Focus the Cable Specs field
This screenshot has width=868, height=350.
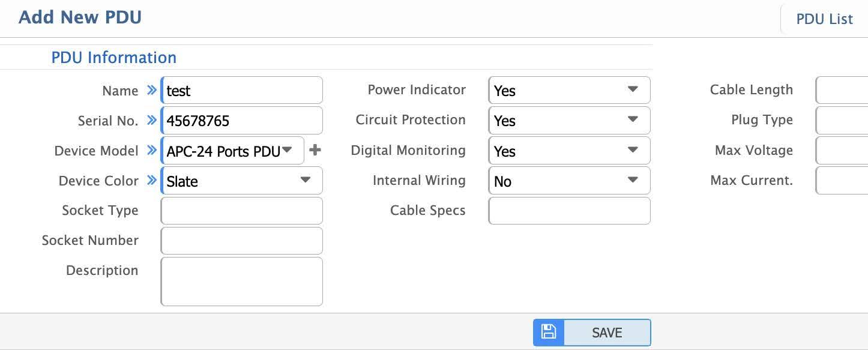tap(569, 211)
